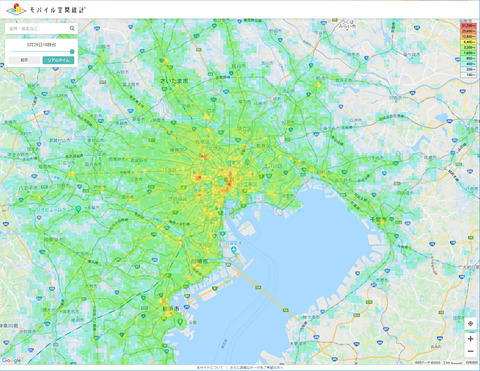Switch to the 前年 (previous year) view
This screenshot has height=371, width=480.
pos(24,60)
